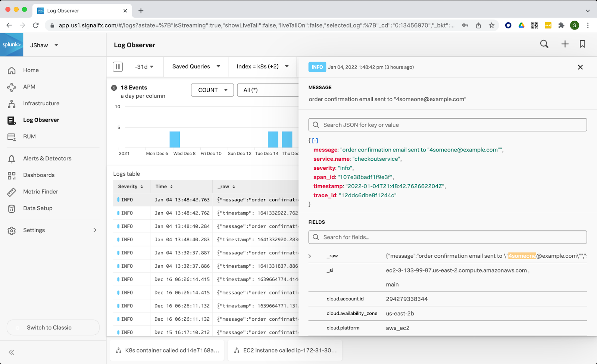This screenshot has width=597, height=364.
Task: Open the bookmark icon in the top bar
Action: pyautogui.click(x=582, y=44)
